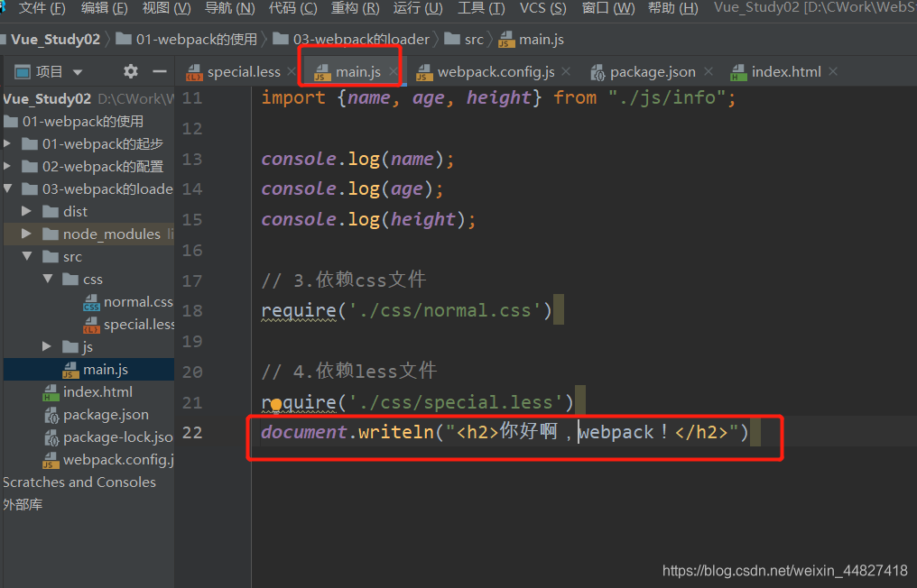Expand the node_modules folder arrow
This screenshot has width=917, height=588.
26,234
